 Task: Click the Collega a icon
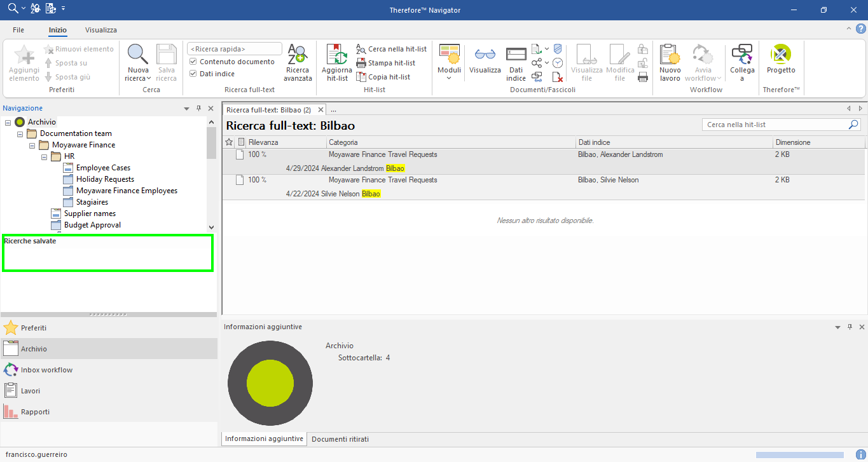[741, 63]
